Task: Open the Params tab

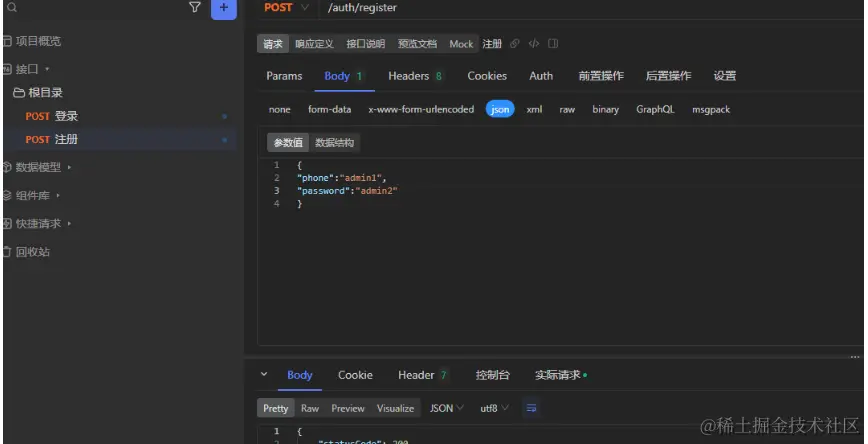Action: tap(284, 76)
